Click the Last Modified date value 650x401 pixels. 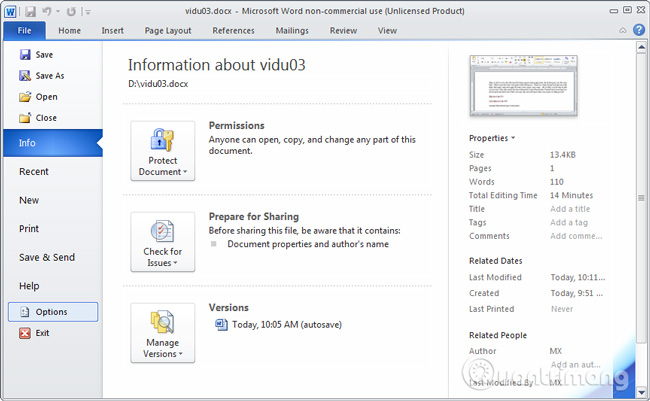point(577,277)
